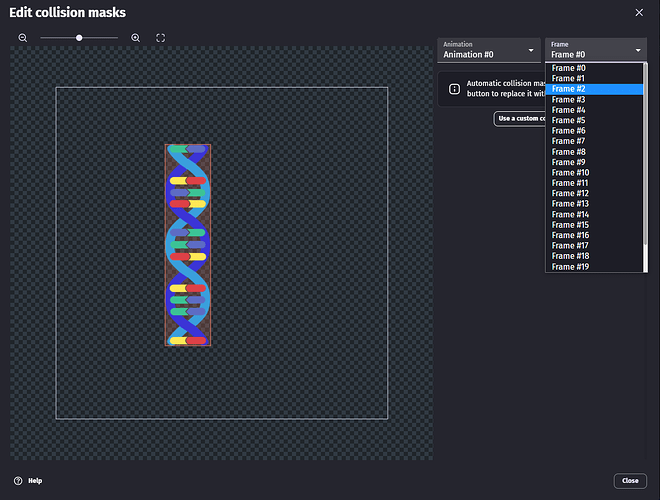This screenshot has width=660, height=500.
Task: Click the info icon beside collision mask message
Action: [x=454, y=88]
